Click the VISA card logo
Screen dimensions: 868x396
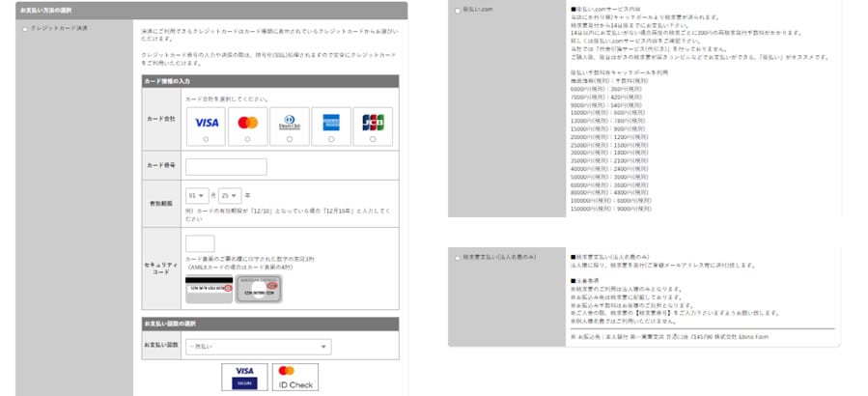pyautogui.click(x=207, y=123)
